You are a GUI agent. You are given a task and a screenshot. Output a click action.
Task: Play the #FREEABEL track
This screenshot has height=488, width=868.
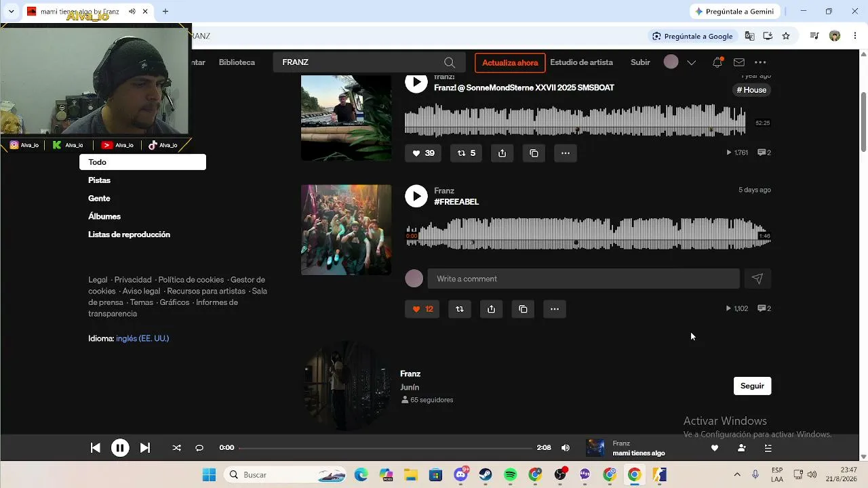pos(416,197)
